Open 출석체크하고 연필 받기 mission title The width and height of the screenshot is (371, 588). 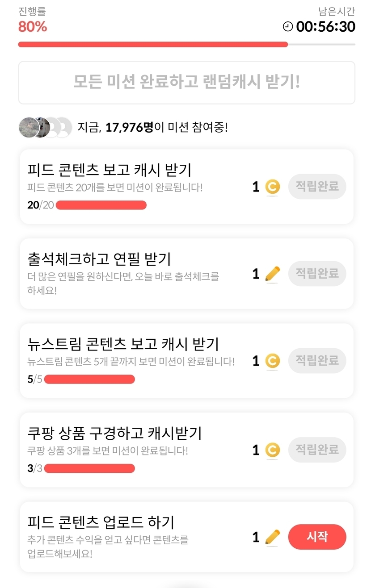(x=99, y=259)
